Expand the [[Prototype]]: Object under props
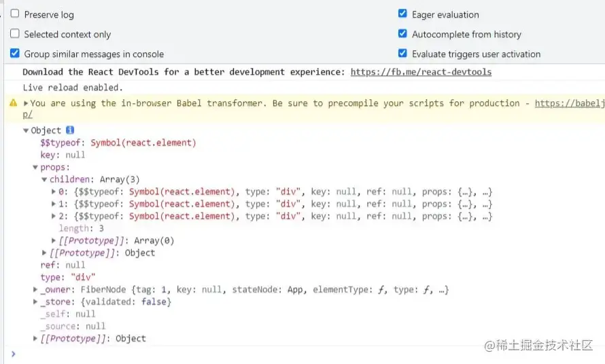This screenshot has width=605, height=364. [x=44, y=253]
